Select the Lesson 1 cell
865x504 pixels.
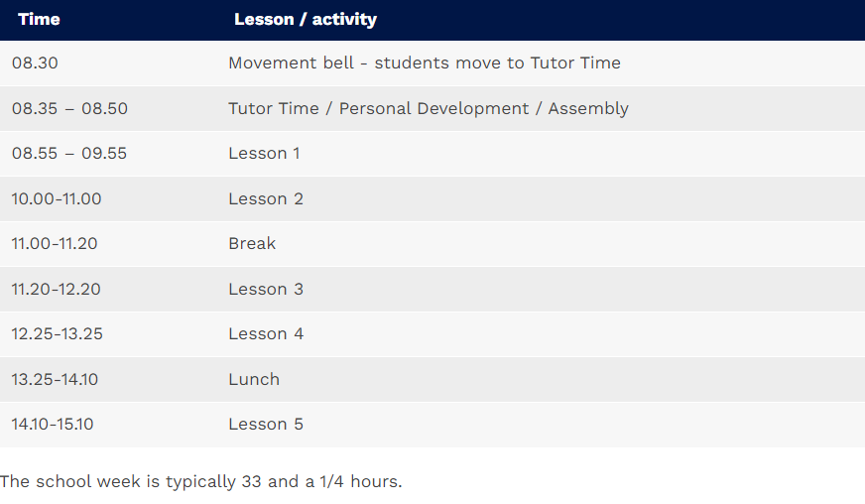[x=264, y=153]
